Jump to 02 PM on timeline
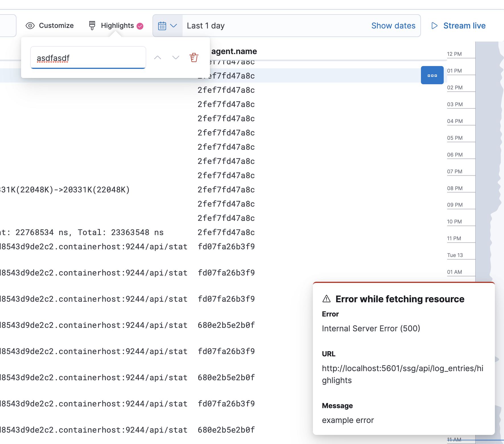This screenshot has width=504, height=444. pos(455,88)
